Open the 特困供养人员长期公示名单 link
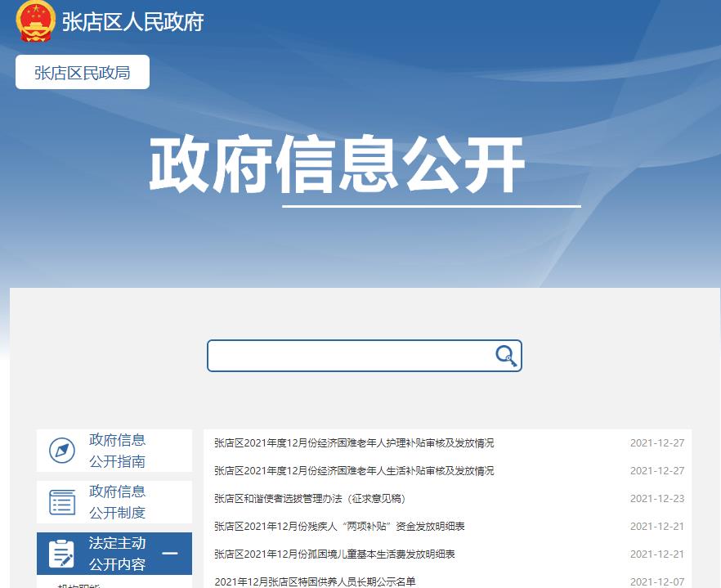721x588 pixels. pyautogui.click(x=315, y=581)
